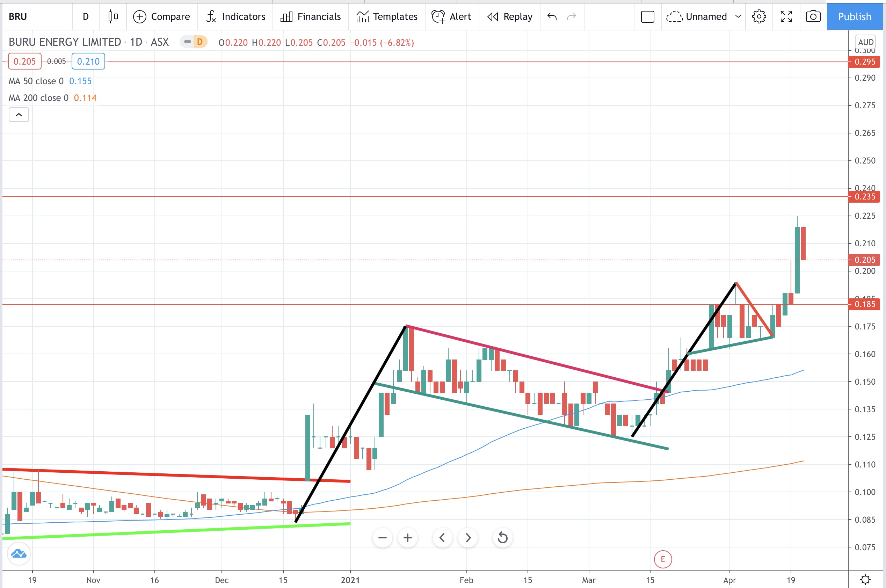Open the D timeframe interval selector
The width and height of the screenshot is (886, 588).
point(86,16)
